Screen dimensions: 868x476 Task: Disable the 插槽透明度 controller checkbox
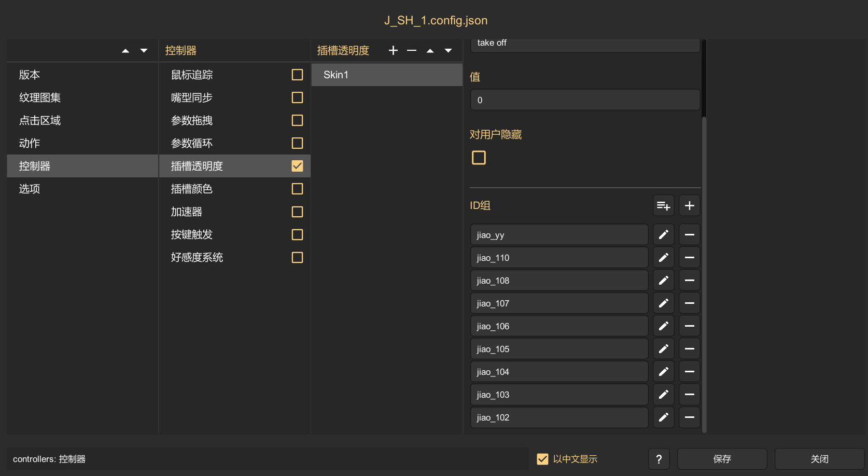(x=298, y=166)
